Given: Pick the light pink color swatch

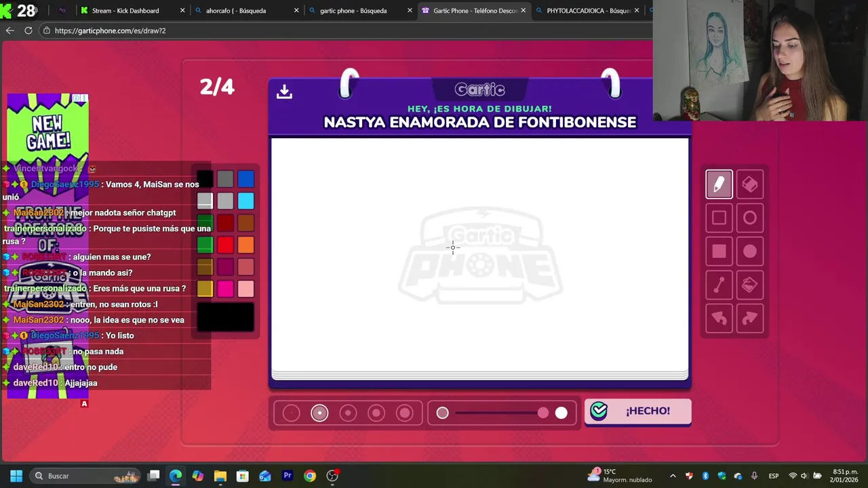Looking at the screenshot, I should 245,289.
